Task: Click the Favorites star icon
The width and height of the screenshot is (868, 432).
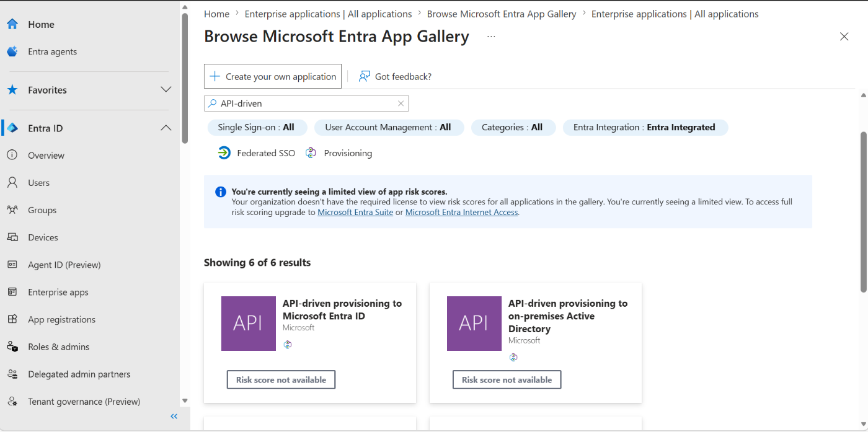Action: [x=12, y=90]
